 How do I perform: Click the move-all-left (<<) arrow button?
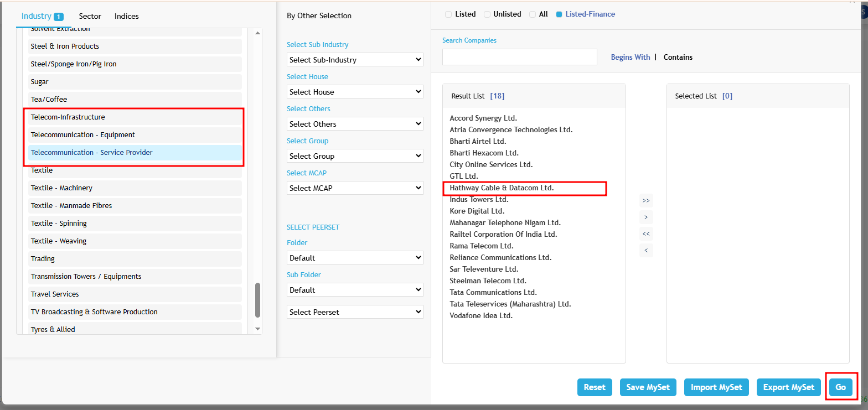[x=645, y=233]
